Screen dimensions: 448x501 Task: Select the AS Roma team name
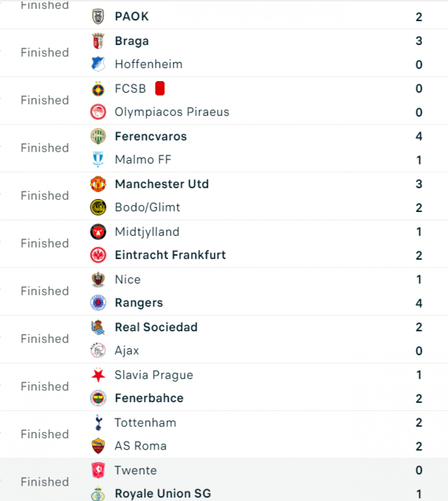[141, 446]
